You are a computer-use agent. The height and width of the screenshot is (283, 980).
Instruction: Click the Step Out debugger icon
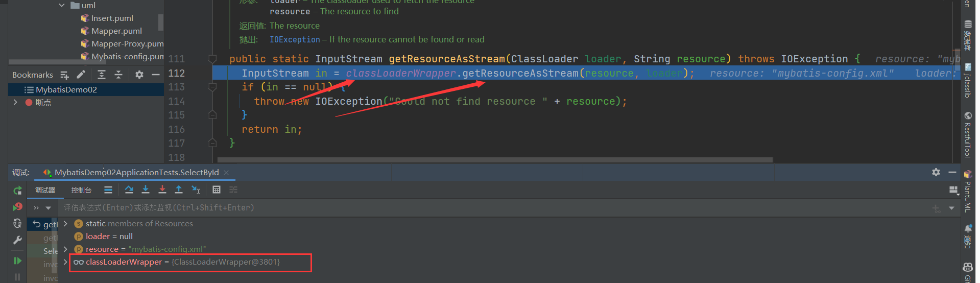179,190
